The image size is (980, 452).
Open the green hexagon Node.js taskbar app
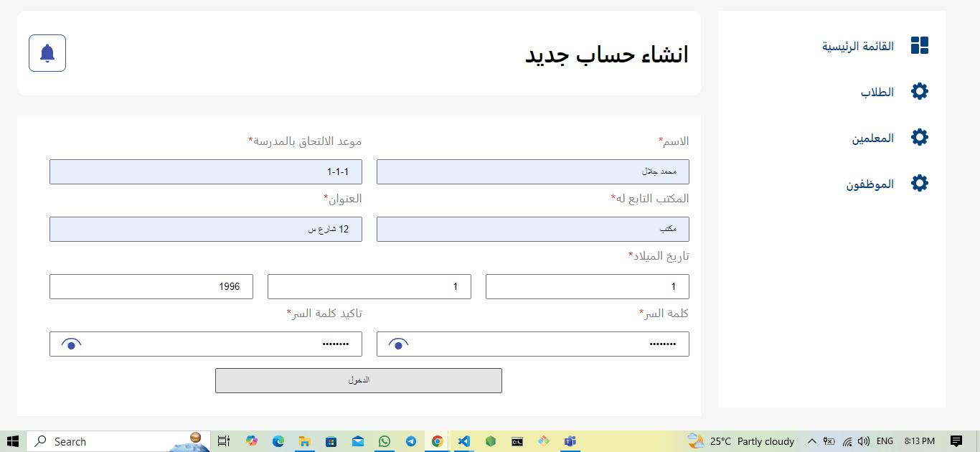[491, 441]
